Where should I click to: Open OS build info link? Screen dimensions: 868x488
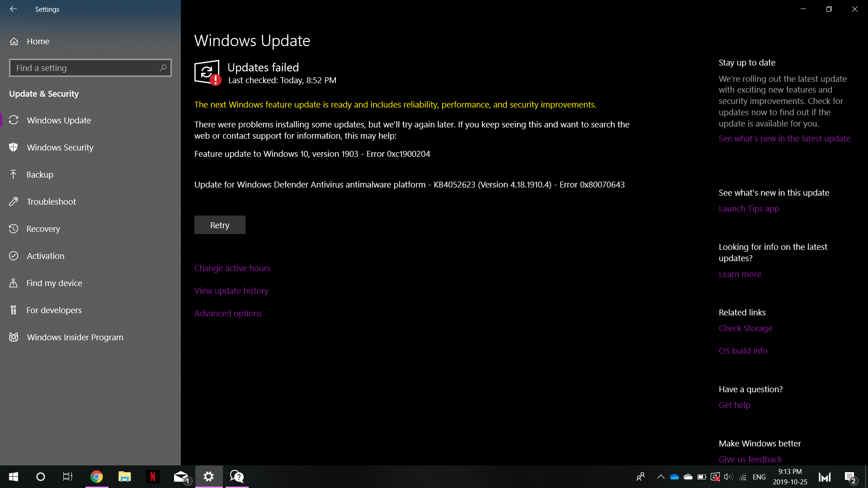[743, 351]
